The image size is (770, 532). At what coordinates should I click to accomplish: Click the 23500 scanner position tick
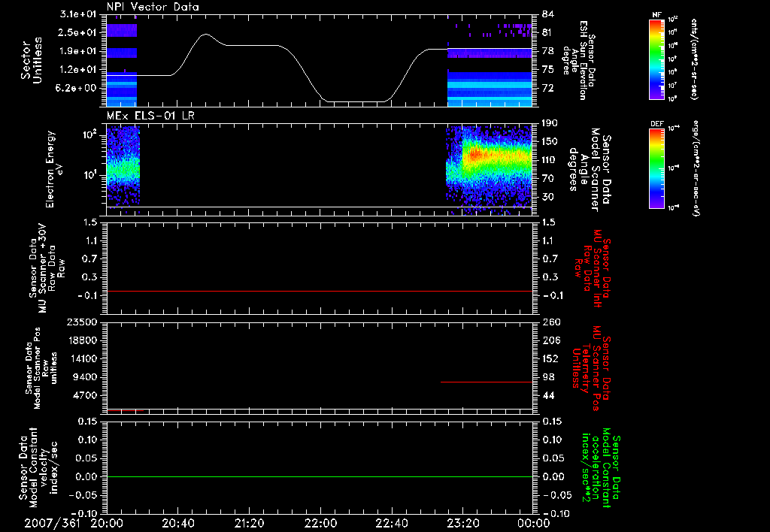pos(82,322)
